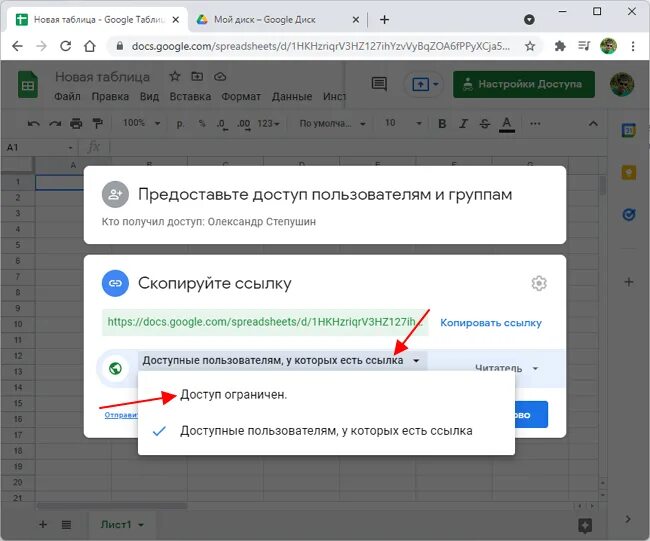Click the Копировать ссылку link
Viewport: 650px width, 541px height.
[491, 323]
